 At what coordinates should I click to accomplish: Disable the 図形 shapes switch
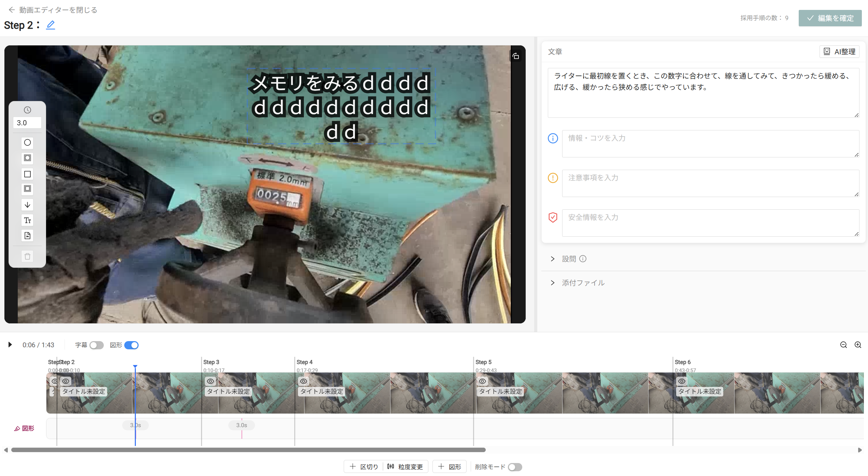[131, 345]
